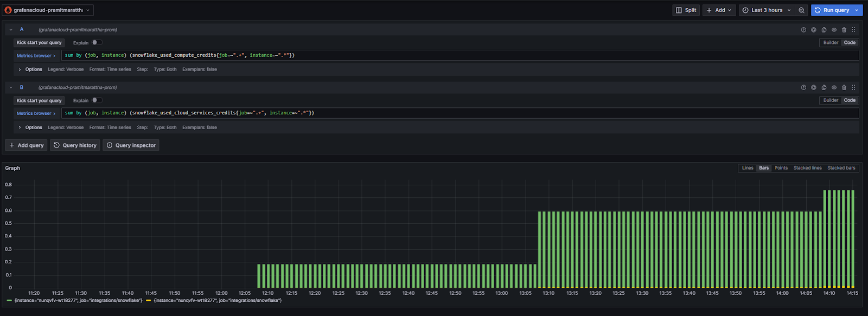Click the yellow legend series color swatch
The height and width of the screenshot is (316, 868).
[x=149, y=300]
